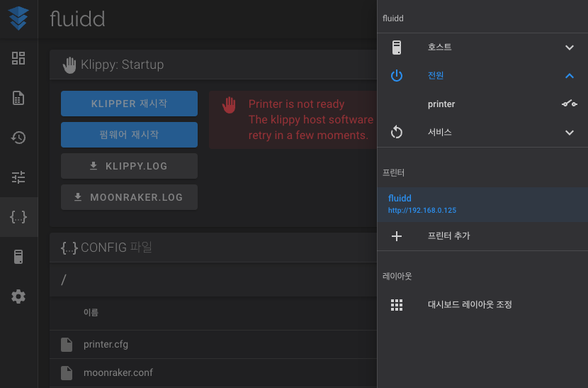
Task: Select 프린터 추가 to add a printer
Action: (482, 236)
